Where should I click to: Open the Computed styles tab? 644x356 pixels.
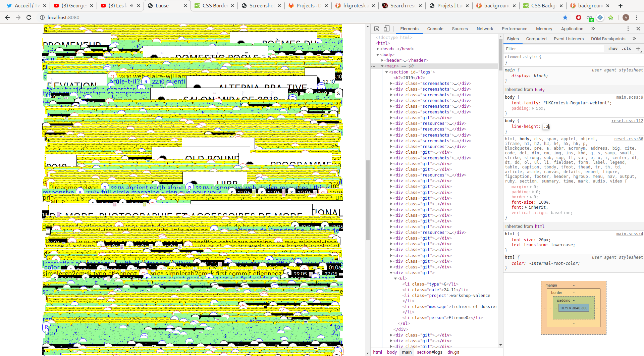pyautogui.click(x=536, y=39)
